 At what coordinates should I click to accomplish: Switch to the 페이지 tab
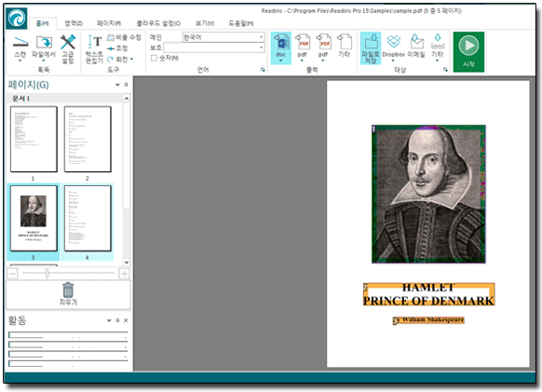[x=109, y=23]
